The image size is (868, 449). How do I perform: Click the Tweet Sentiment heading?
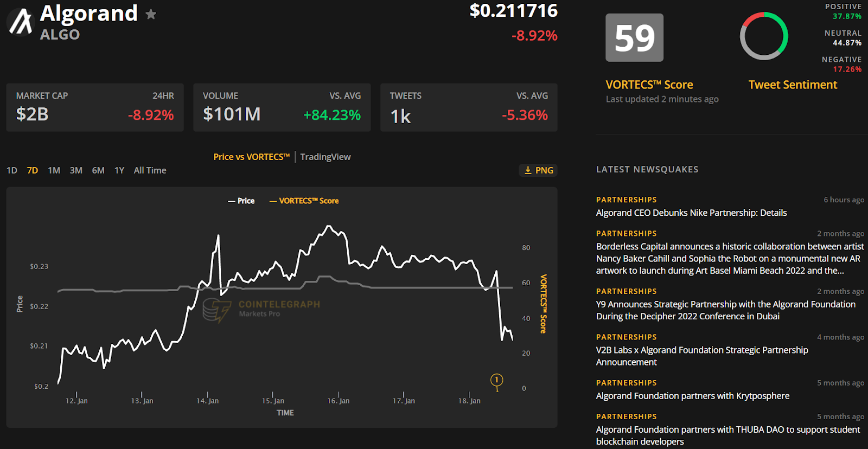(x=793, y=85)
